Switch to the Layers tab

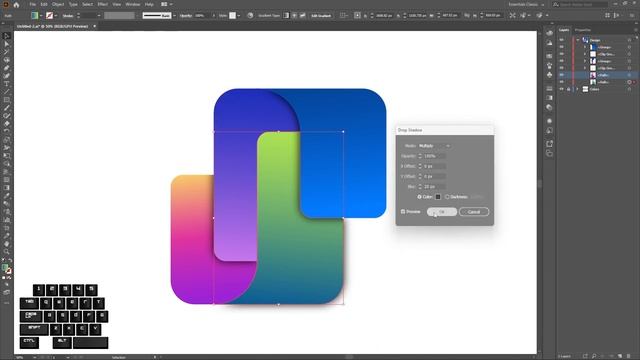[564, 30]
